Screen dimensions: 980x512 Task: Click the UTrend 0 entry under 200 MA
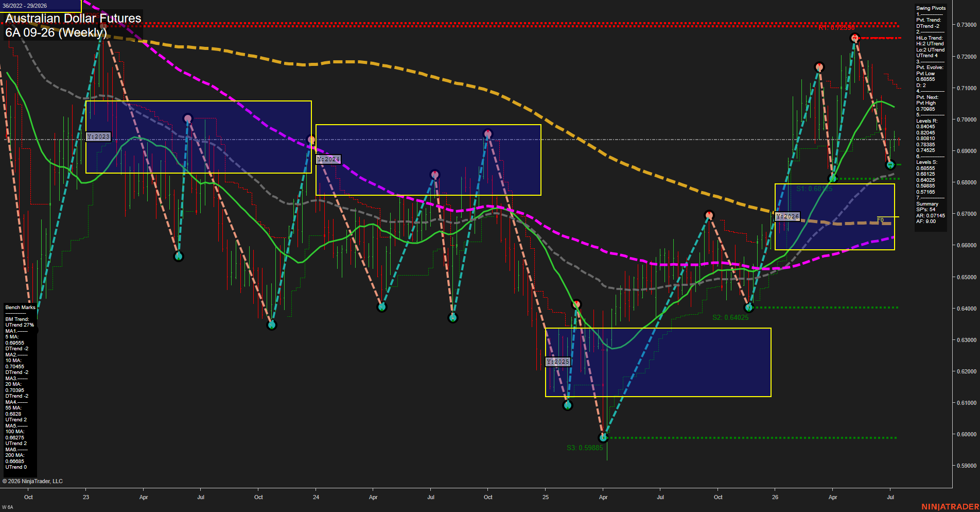click(16, 467)
